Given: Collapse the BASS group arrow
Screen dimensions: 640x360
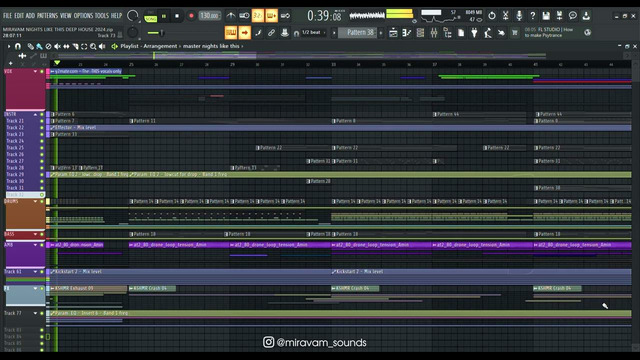Looking at the screenshot, I should point(36,234).
